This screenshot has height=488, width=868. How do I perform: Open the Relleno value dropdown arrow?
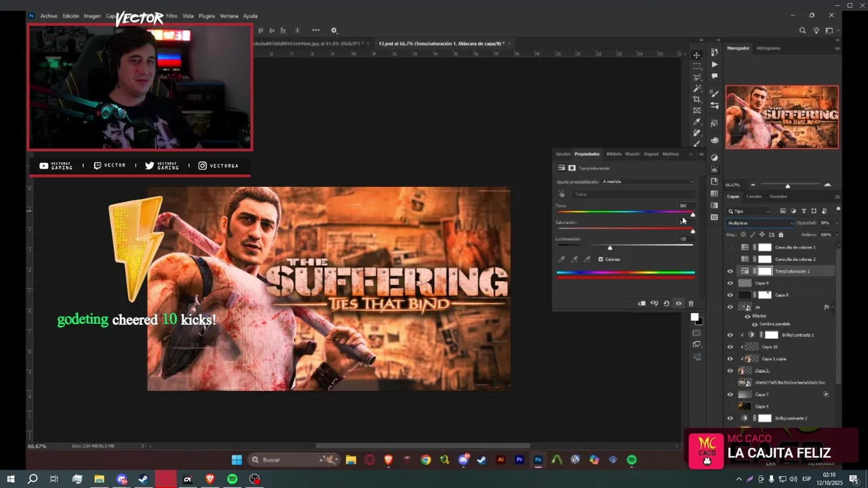coord(835,235)
